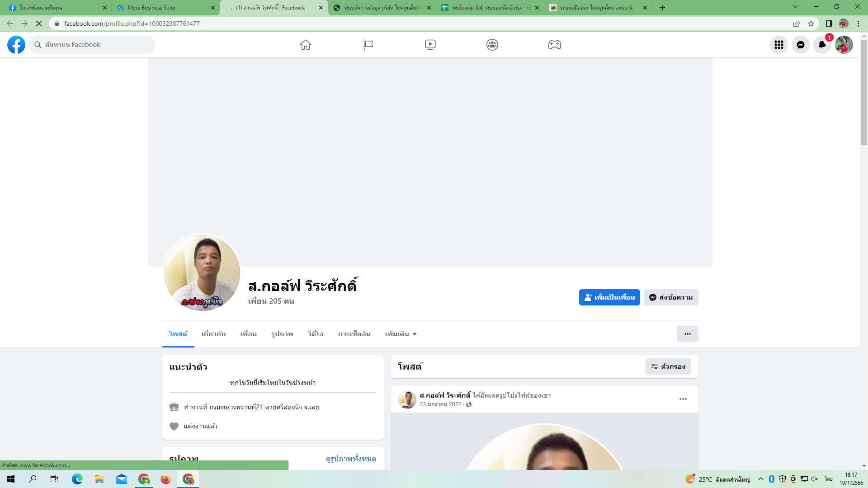
Task: Open the post's three-dot options menu
Action: 683,399
